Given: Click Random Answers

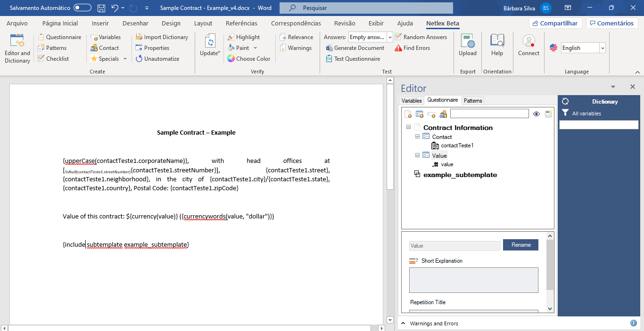Looking at the screenshot, I should 421,37.
